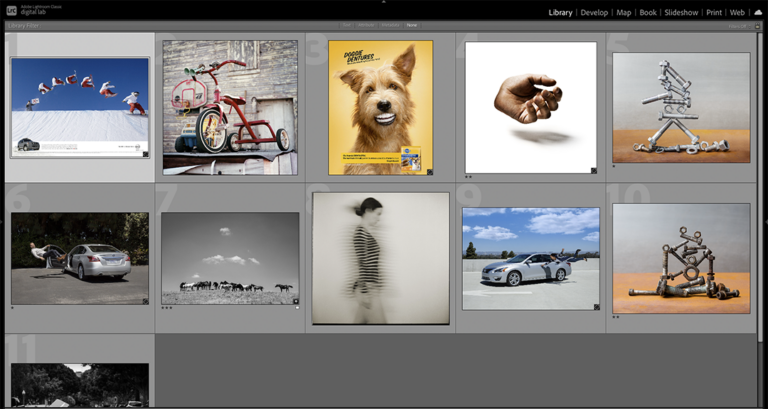Select the smiling dog ad thumbnail

pyautogui.click(x=381, y=107)
